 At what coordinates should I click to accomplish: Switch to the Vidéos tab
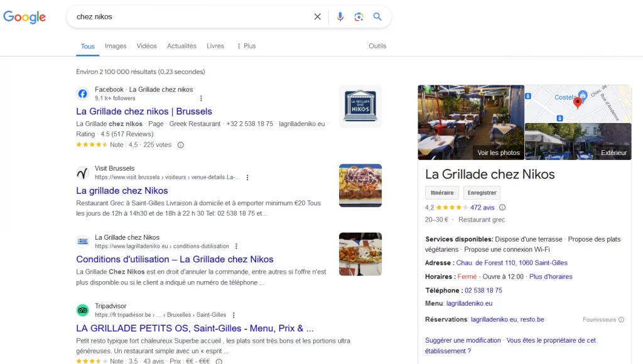147,46
